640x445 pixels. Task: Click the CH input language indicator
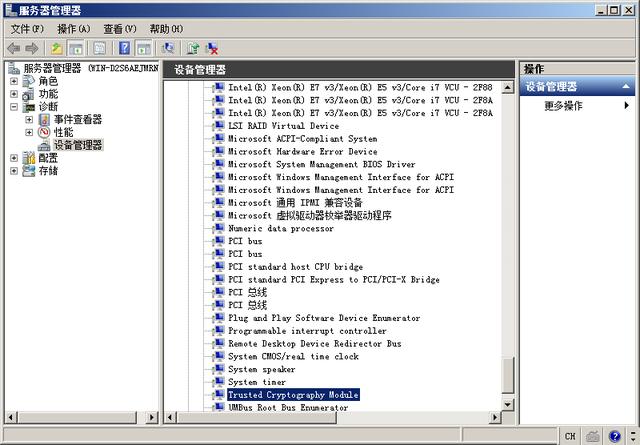coord(569,435)
